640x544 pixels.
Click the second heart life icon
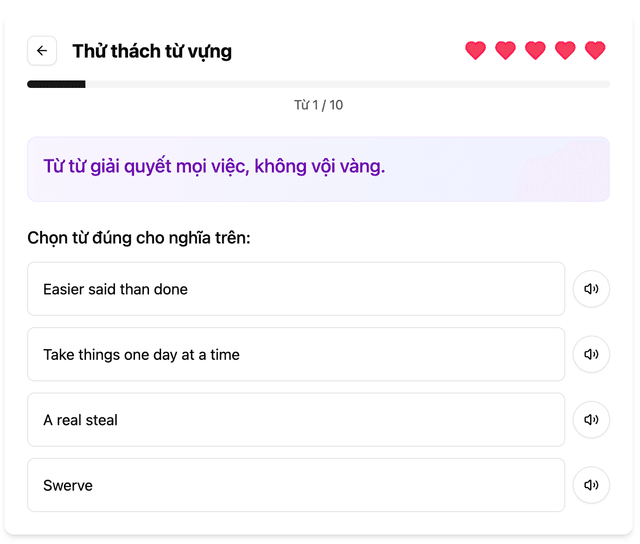[505, 51]
